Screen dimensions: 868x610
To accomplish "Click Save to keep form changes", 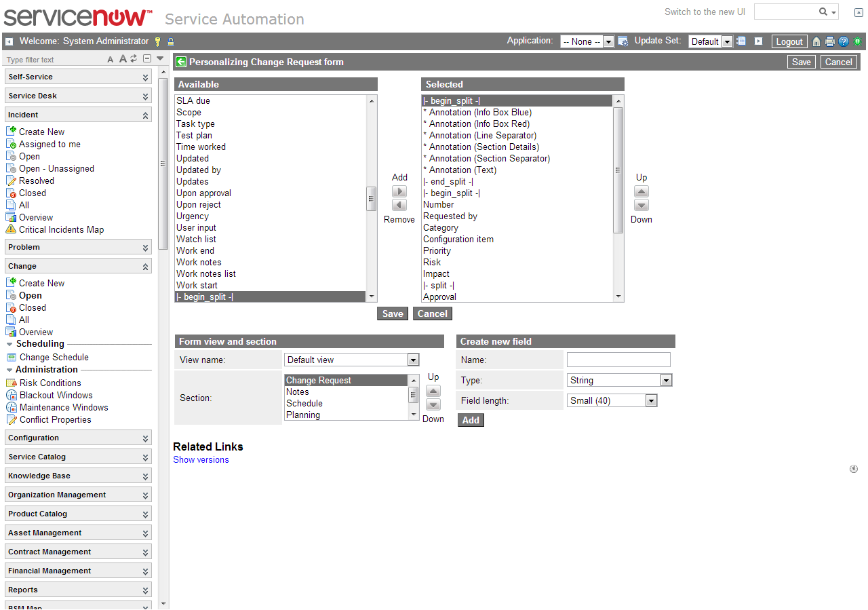I will pos(392,313).
